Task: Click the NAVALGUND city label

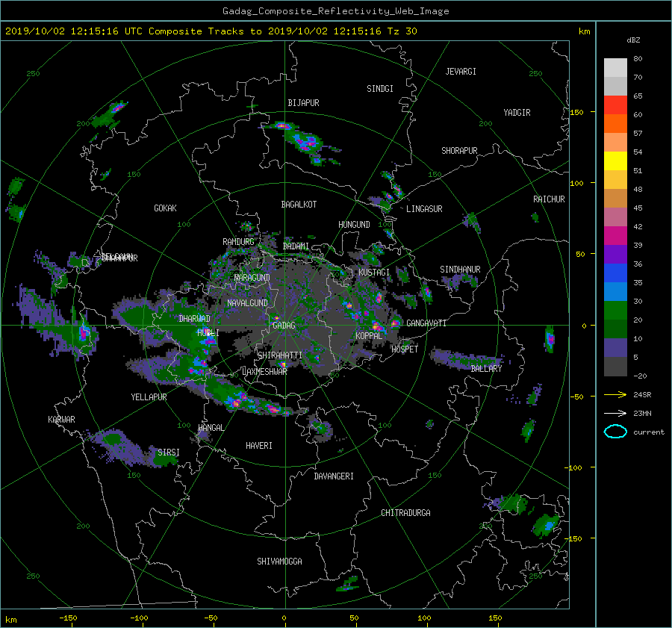Action: [x=247, y=303]
